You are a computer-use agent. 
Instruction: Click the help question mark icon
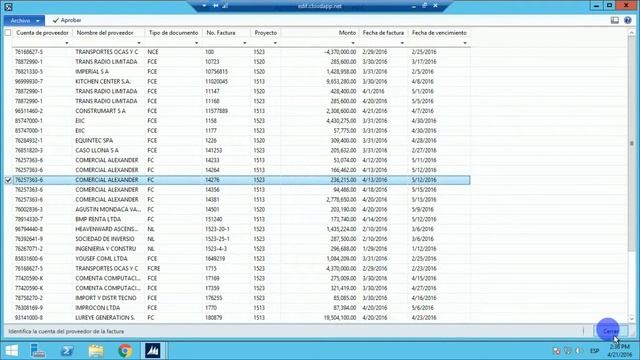coord(628,20)
